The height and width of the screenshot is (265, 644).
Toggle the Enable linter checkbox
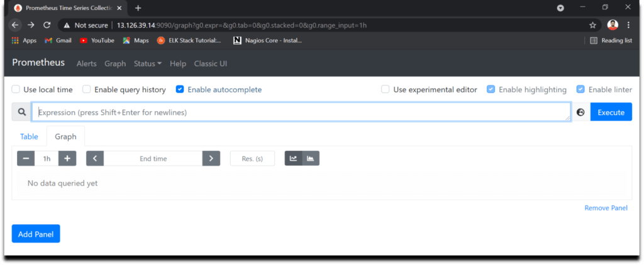tap(580, 89)
